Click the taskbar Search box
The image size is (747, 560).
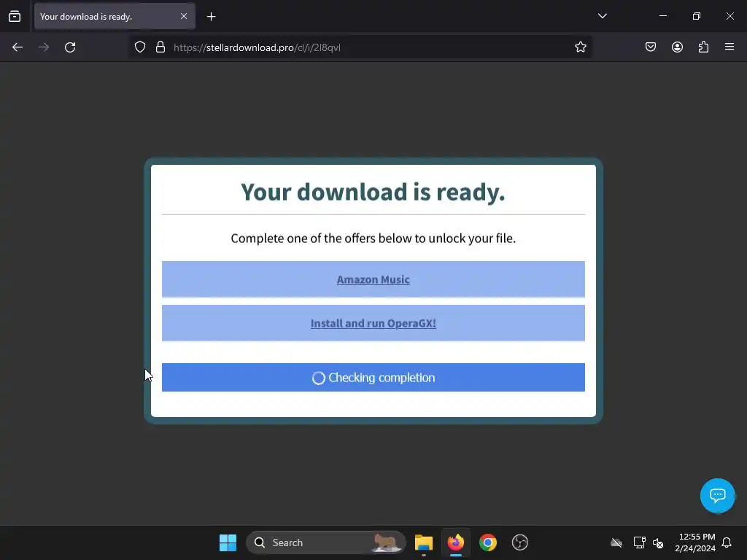click(326, 542)
